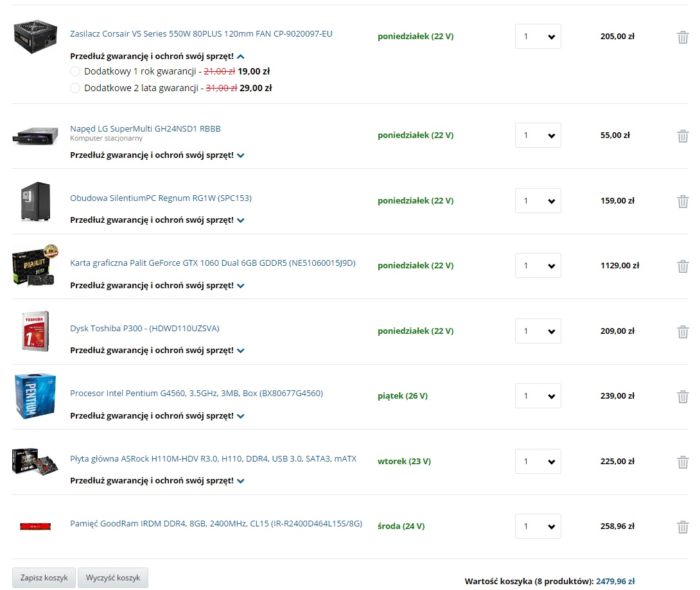Select Dodatkowy 1 rok gwarancji option
Screen dimensions: 700x590
pyautogui.click(x=75, y=71)
